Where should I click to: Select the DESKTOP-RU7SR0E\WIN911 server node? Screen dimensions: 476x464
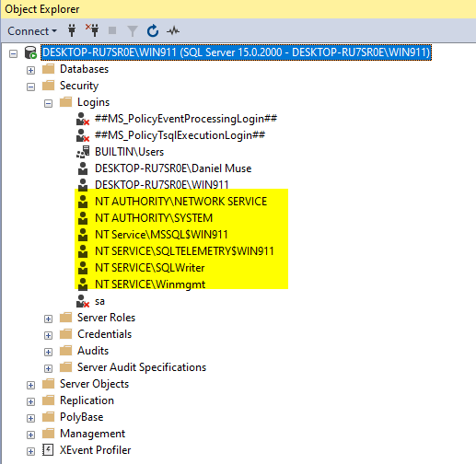pyautogui.click(x=236, y=52)
